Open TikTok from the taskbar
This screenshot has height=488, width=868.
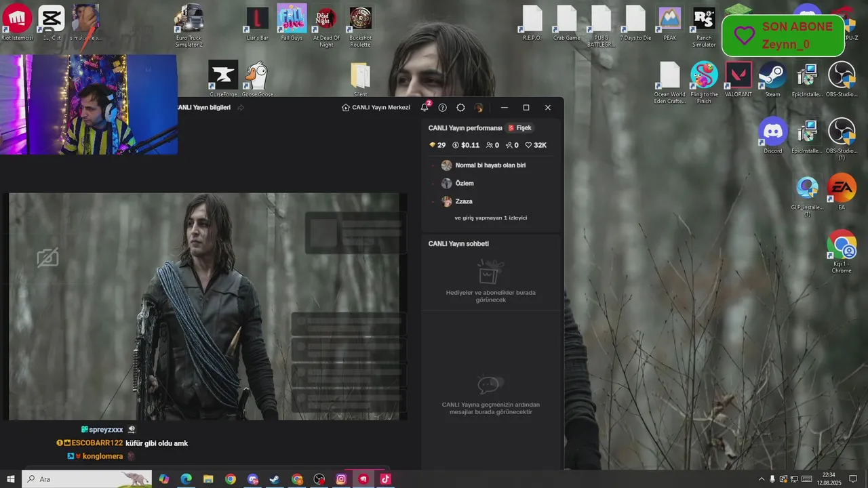(385, 479)
